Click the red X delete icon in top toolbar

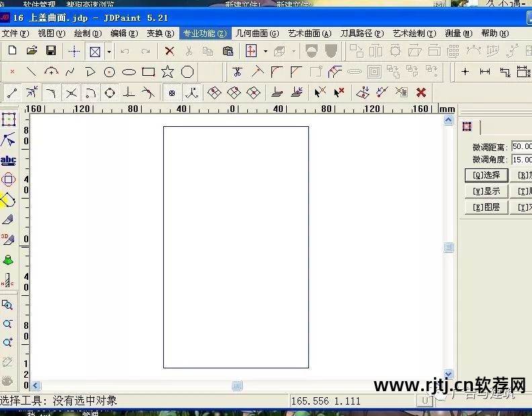pyautogui.click(x=169, y=51)
